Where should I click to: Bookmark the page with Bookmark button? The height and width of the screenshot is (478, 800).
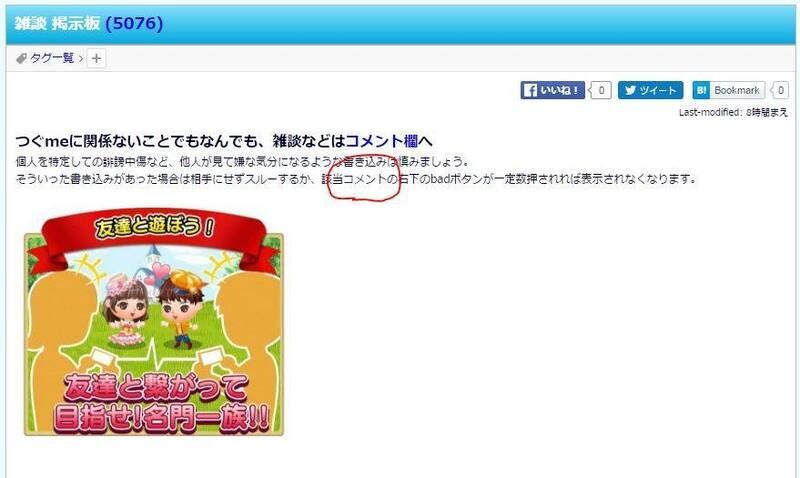(729, 90)
